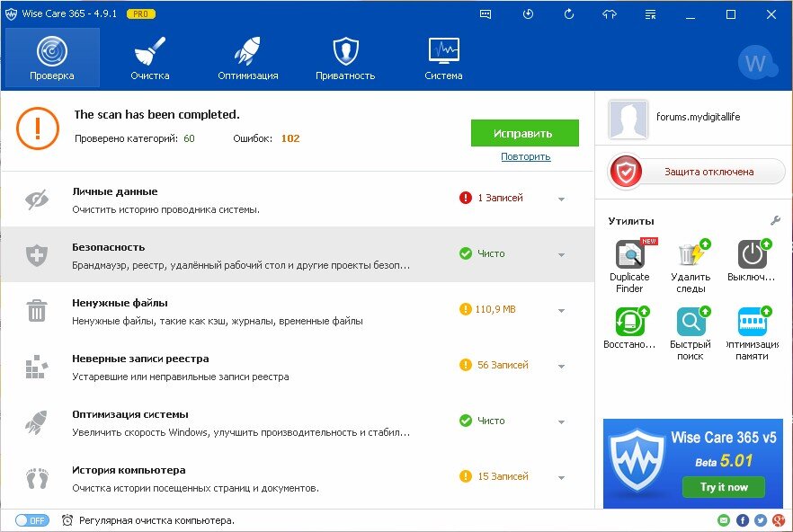The width and height of the screenshot is (793, 532).
Task: Open the Быстрый поиск utility
Action: tap(691, 333)
